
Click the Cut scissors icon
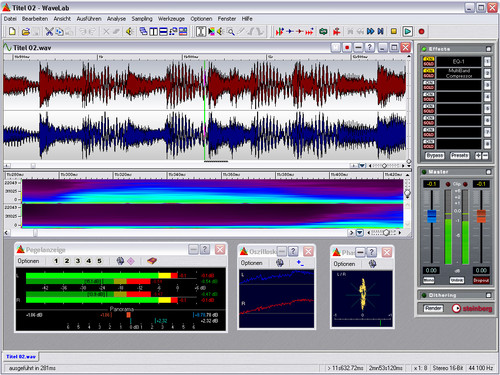point(49,32)
